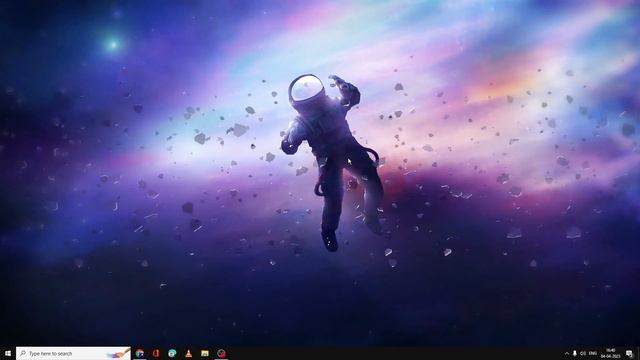Open Google Chrome from the taskbar
The image size is (640, 360).
click(140, 353)
